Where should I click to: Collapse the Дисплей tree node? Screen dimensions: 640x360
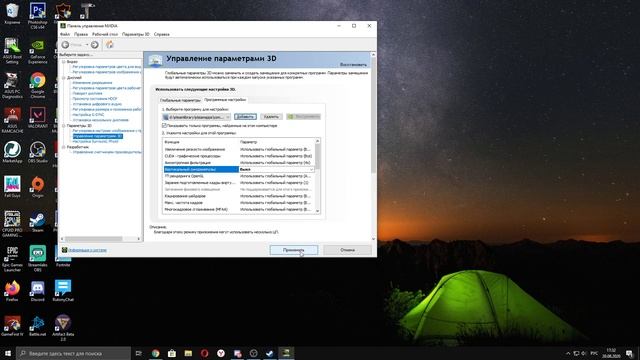pyautogui.click(x=64, y=78)
